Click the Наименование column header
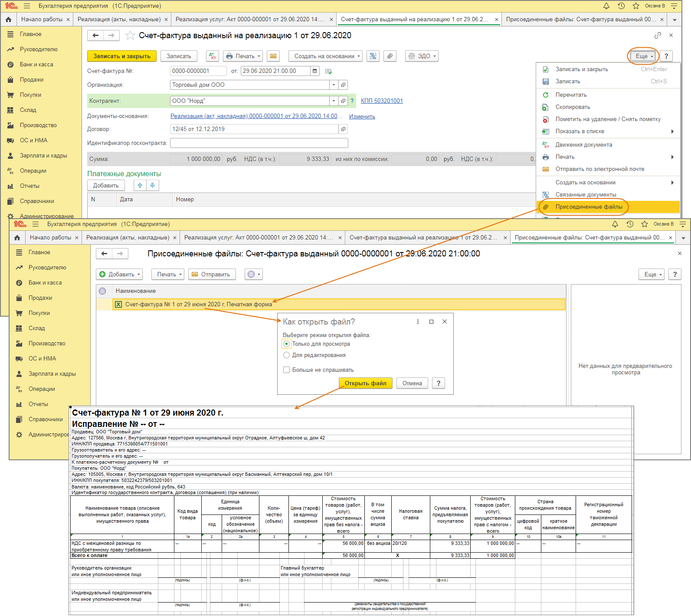This screenshot has height=616, width=691. 339,291
